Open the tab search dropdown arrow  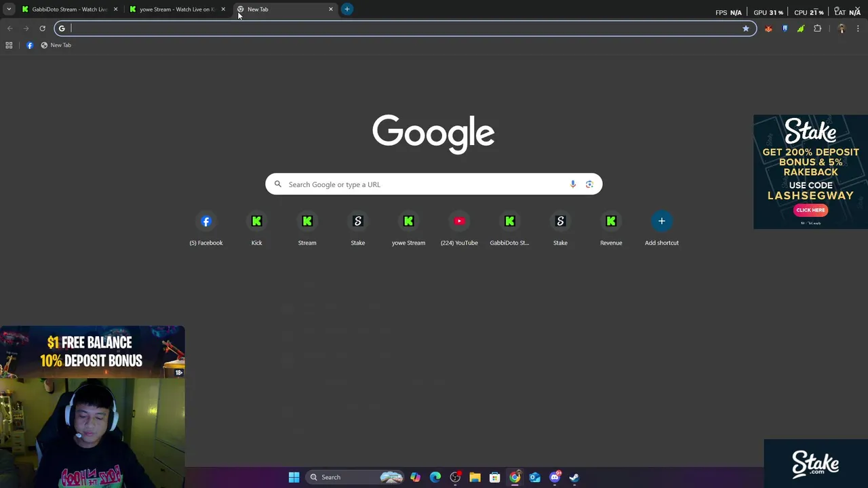pyautogui.click(x=9, y=9)
